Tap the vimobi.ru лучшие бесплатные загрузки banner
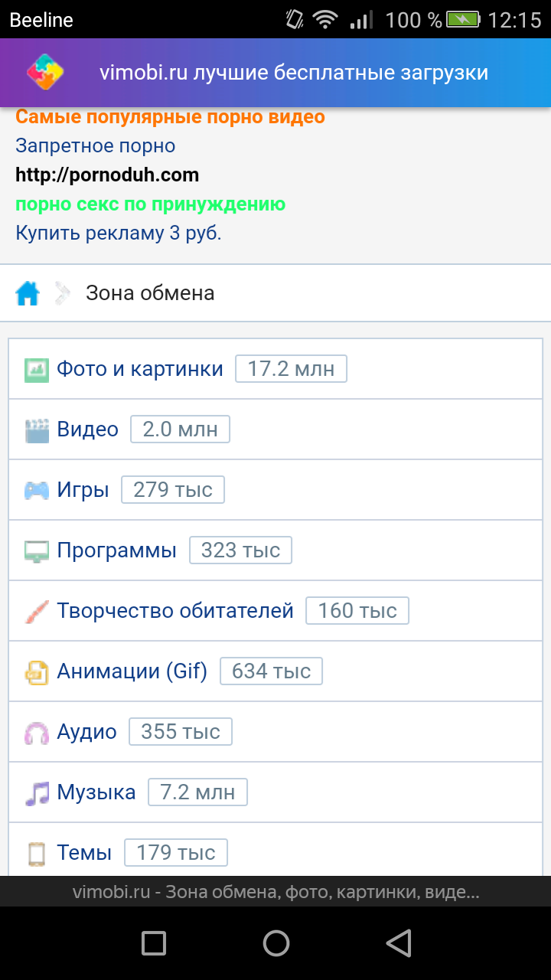The image size is (551, 980). tap(294, 73)
